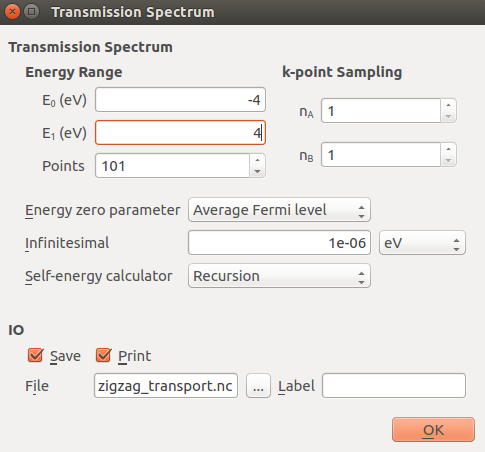This screenshot has width=485, height=452.
Task: Click the Label text field
Action: click(x=394, y=386)
